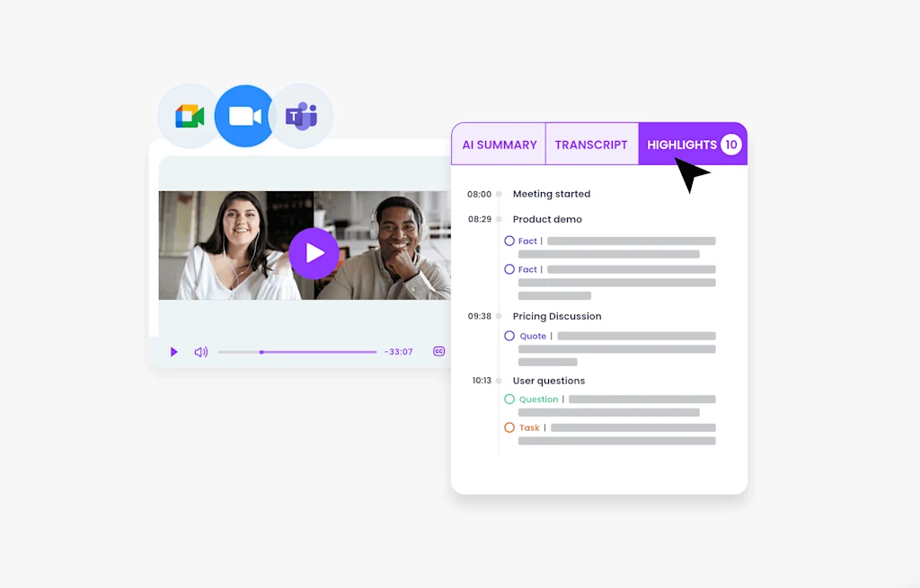The height and width of the screenshot is (588, 920).
Task: Switch to the AI SUMMARY tab
Action: 499,145
